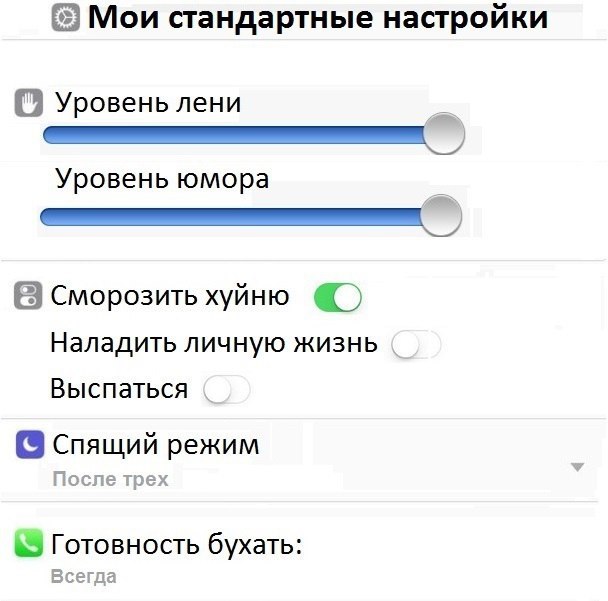
Task: Click the switches icon beside Сморозить хуйню
Action: (29, 297)
